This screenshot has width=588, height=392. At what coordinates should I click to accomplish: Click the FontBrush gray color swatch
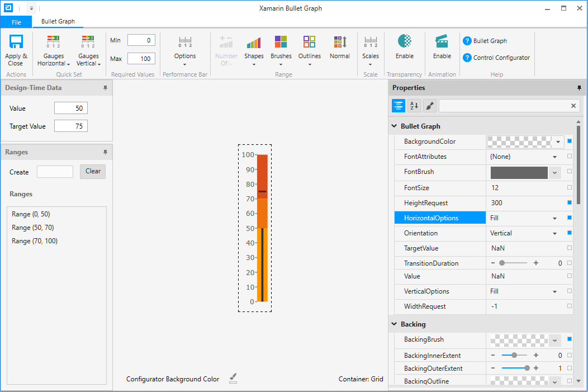coord(519,173)
